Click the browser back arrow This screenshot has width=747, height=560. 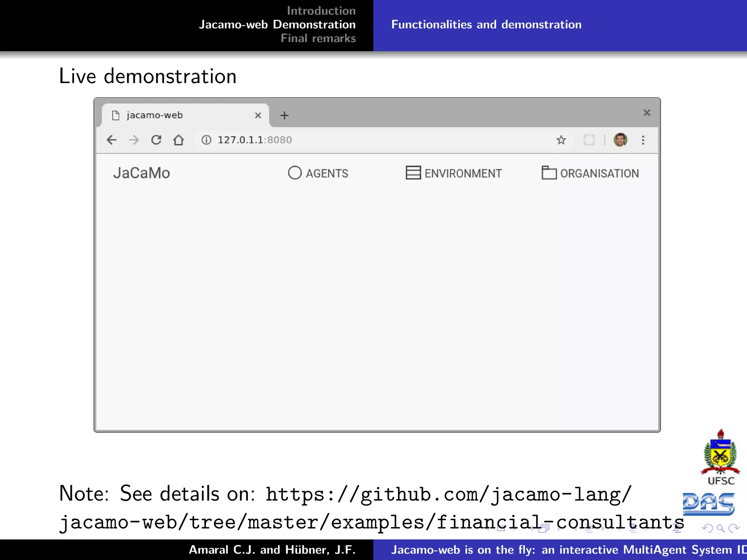(x=112, y=140)
